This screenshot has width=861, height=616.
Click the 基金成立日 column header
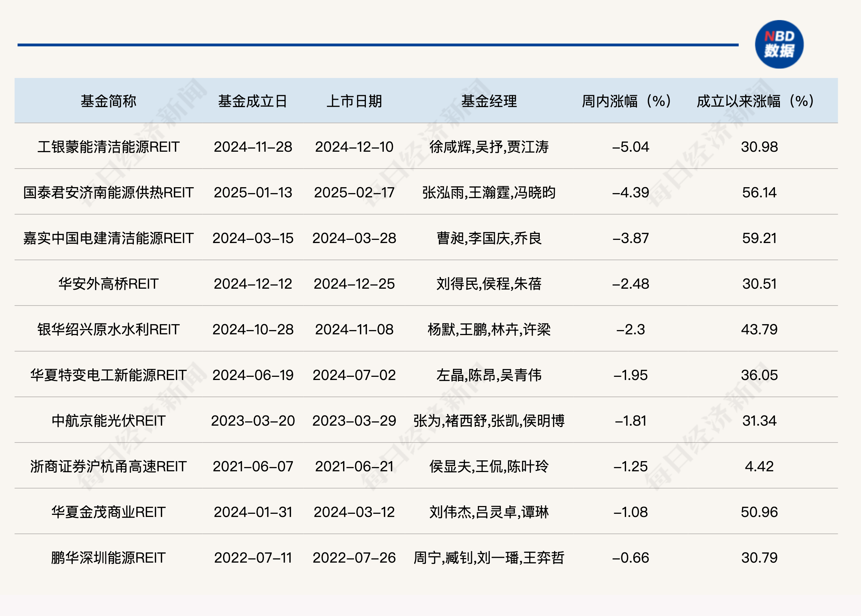tap(252, 100)
